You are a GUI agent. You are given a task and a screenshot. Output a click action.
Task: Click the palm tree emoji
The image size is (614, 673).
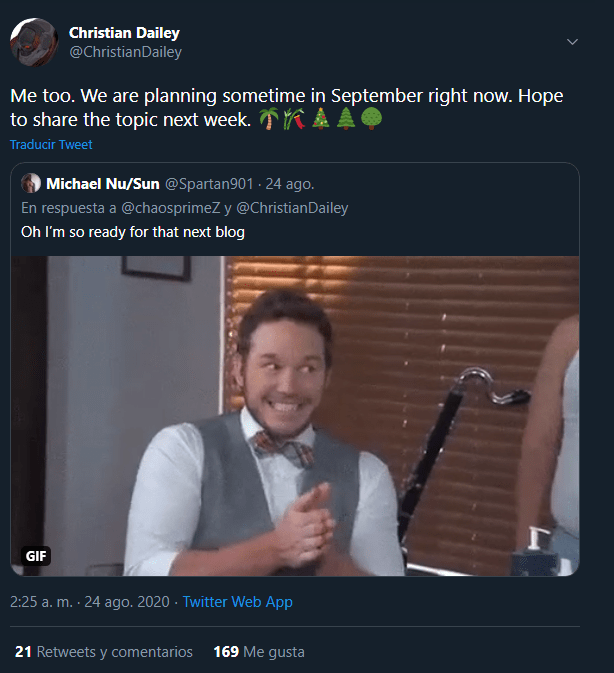[x=269, y=119]
